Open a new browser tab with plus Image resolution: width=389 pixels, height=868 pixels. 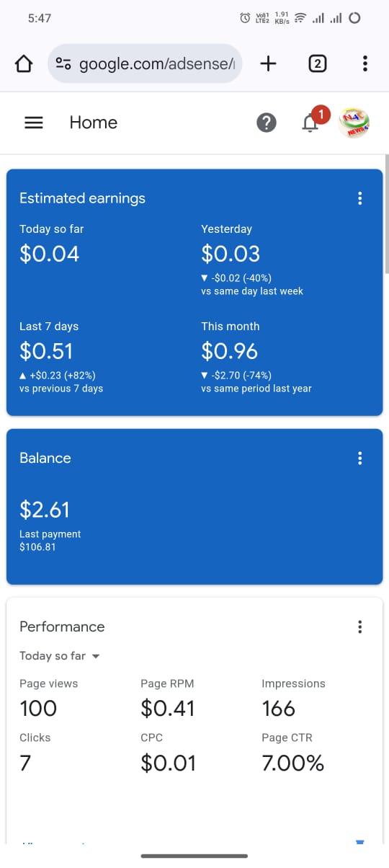pyautogui.click(x=268, y=64)
